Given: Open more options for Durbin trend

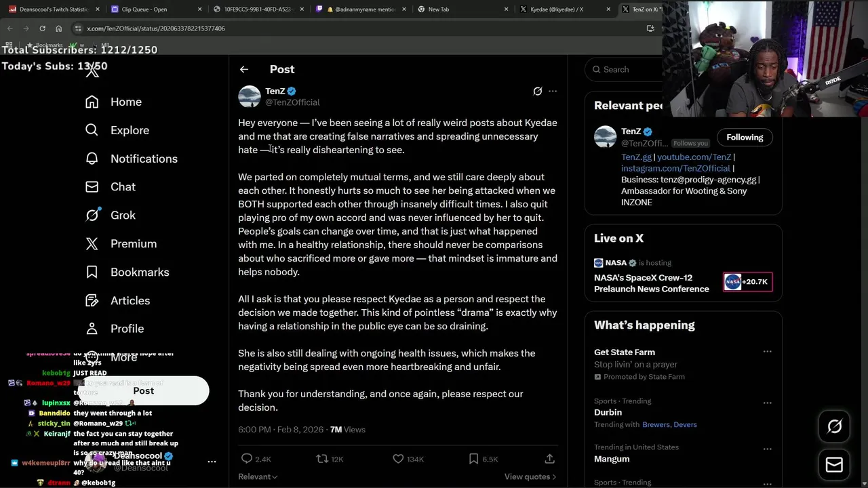Looking at the screenshot, I should (768, 403).
